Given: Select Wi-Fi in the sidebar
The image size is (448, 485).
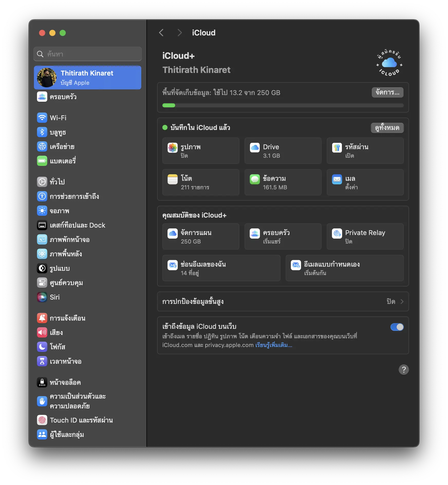Looking at the screenshot, I should [58, 118].
